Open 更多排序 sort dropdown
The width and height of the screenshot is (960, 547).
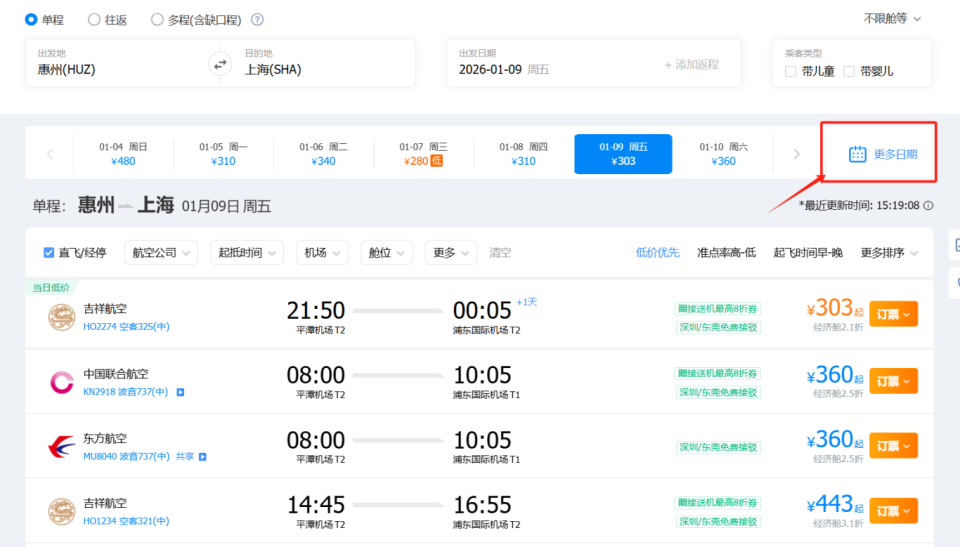pyautogui.click(x=889, y=252)
